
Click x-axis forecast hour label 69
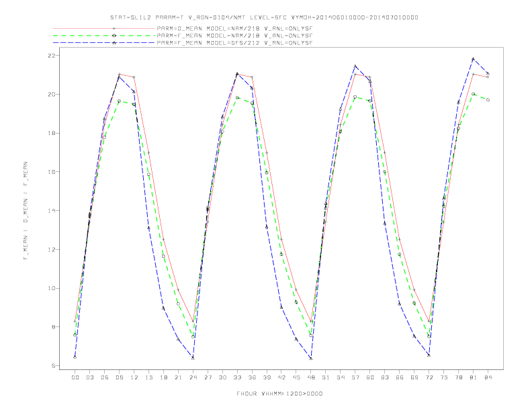click(414, 377)
